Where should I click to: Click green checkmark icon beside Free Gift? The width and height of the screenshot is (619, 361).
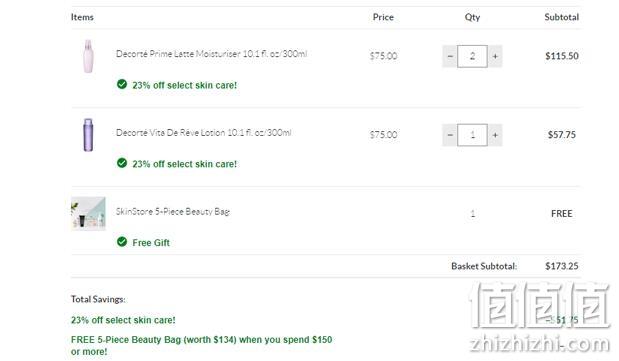tap(122, 241)
